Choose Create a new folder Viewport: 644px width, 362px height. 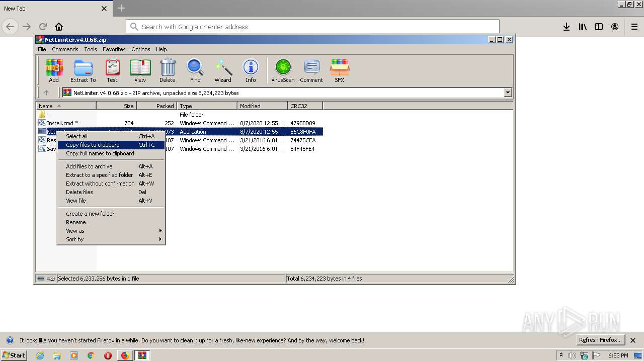[111, 214]
